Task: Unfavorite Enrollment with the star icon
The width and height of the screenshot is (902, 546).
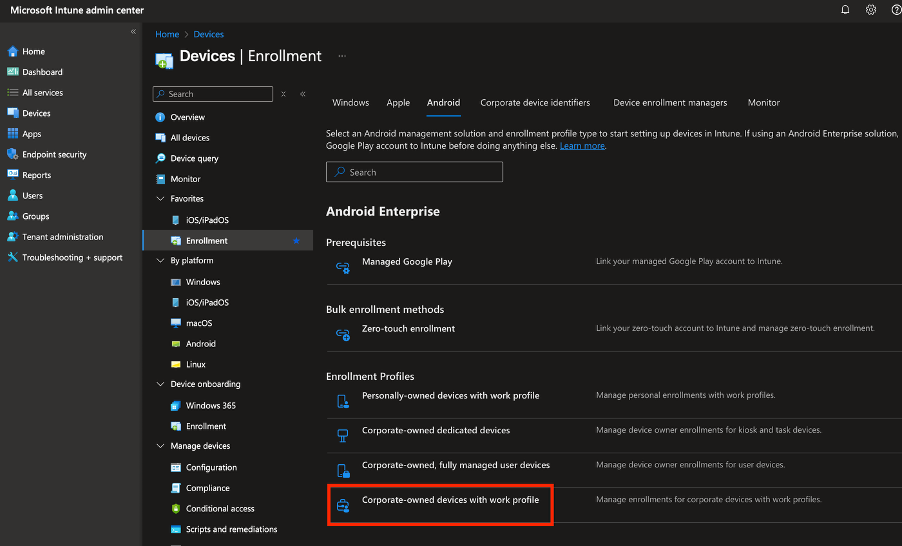Action: 296,240
